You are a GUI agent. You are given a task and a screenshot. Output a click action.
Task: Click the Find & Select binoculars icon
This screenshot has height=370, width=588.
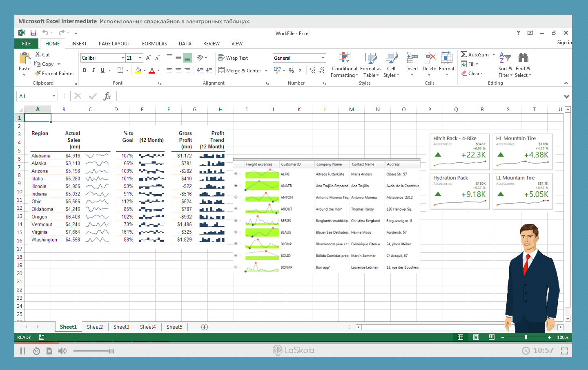coord(523,58)
